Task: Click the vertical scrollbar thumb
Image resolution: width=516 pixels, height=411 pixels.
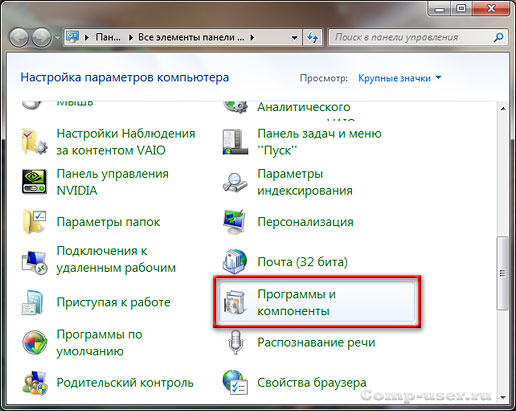Action: (x=503, y=273)
